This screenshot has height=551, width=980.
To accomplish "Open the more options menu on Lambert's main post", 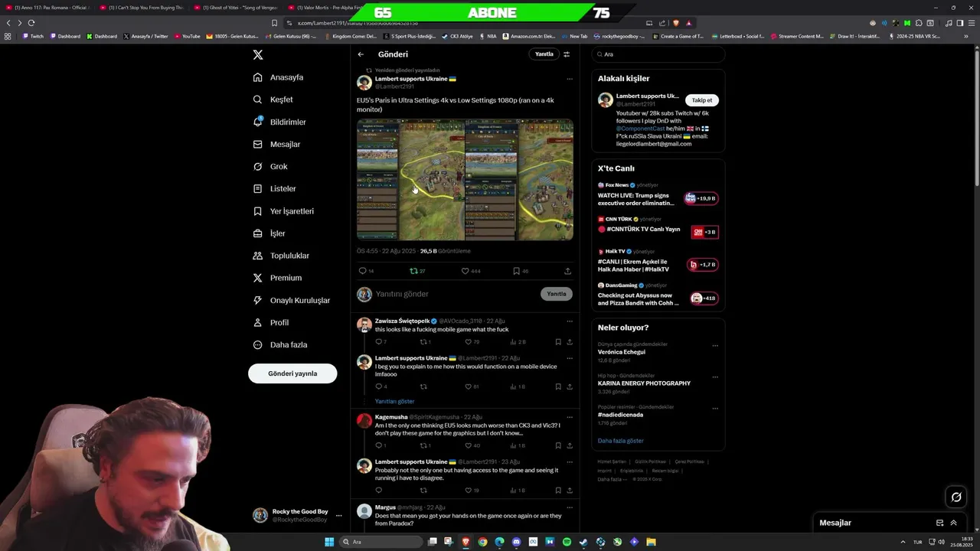I will 569,79.
